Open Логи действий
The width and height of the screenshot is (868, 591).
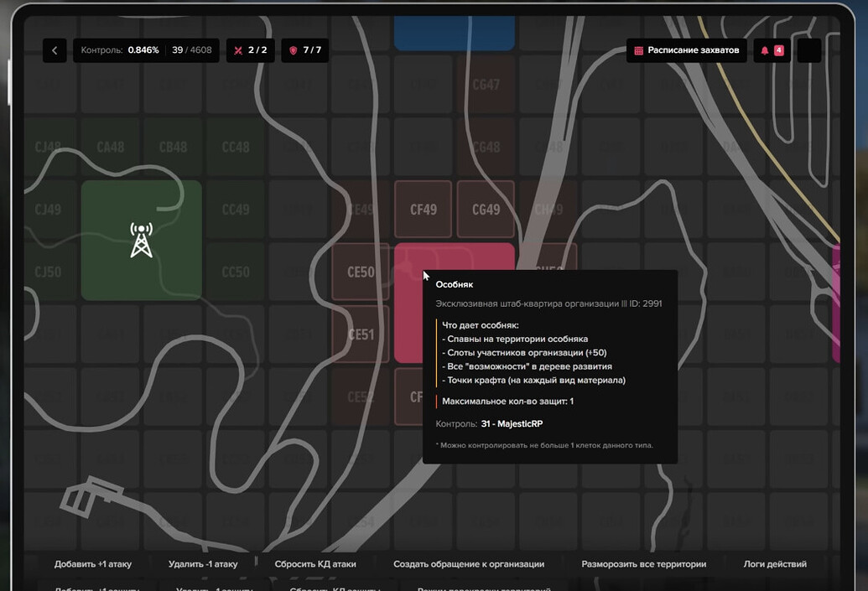[775, 564]
